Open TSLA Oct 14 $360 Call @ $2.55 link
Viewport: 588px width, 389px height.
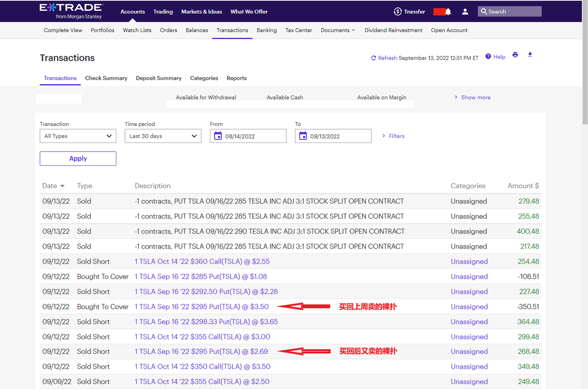(x=202, y=262)
